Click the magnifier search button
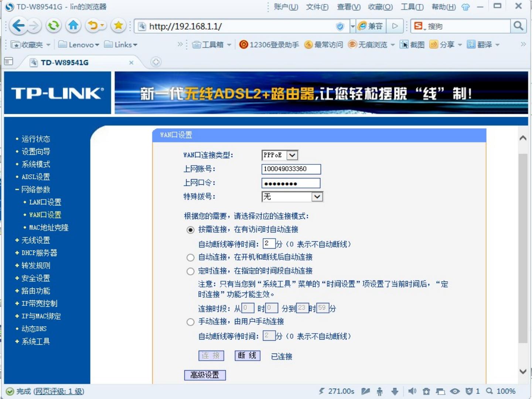532x399 pixels. pyautogui.click(x=518, y=26)
